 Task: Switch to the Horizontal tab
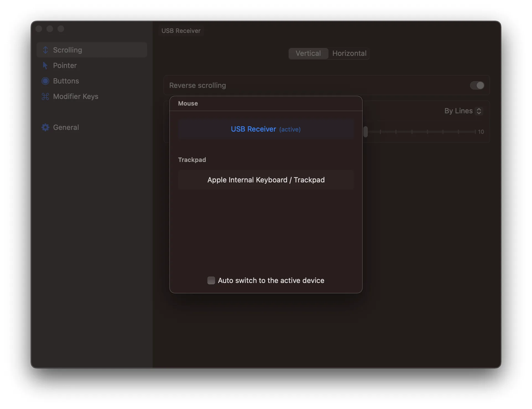[x=349, y=53]
